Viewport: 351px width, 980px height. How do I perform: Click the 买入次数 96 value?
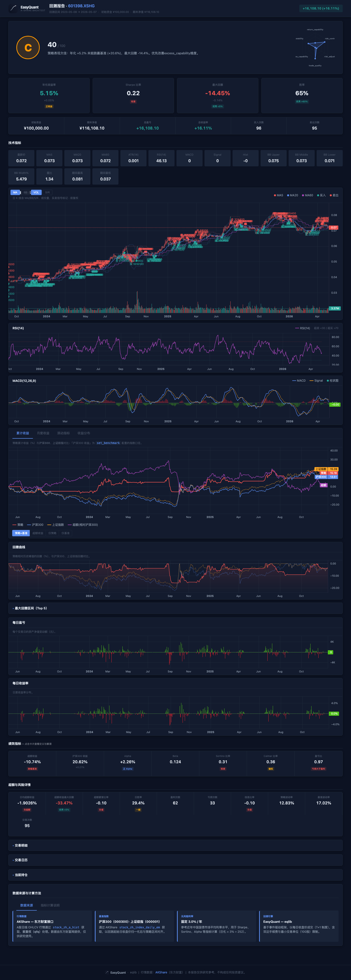[x=259, y=128]
